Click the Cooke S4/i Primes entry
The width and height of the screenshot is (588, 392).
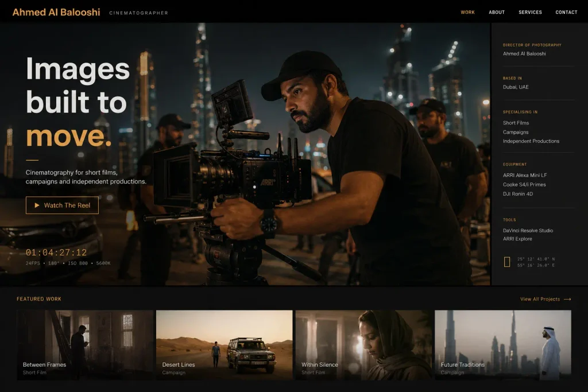pos(524,184)
